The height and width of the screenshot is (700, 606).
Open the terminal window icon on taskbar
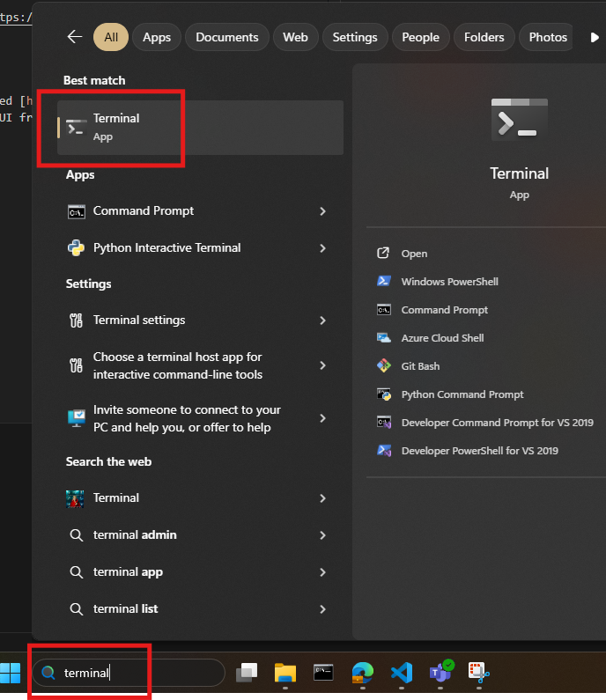click(323, 673)
